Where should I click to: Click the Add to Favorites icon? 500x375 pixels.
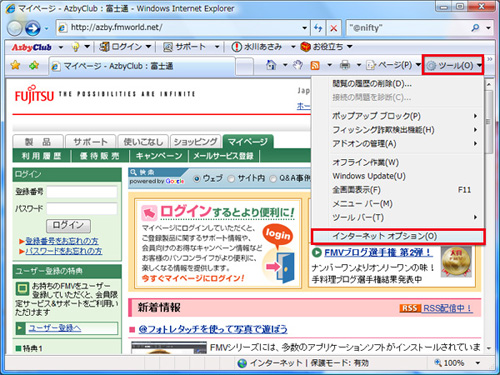(34, 65)
